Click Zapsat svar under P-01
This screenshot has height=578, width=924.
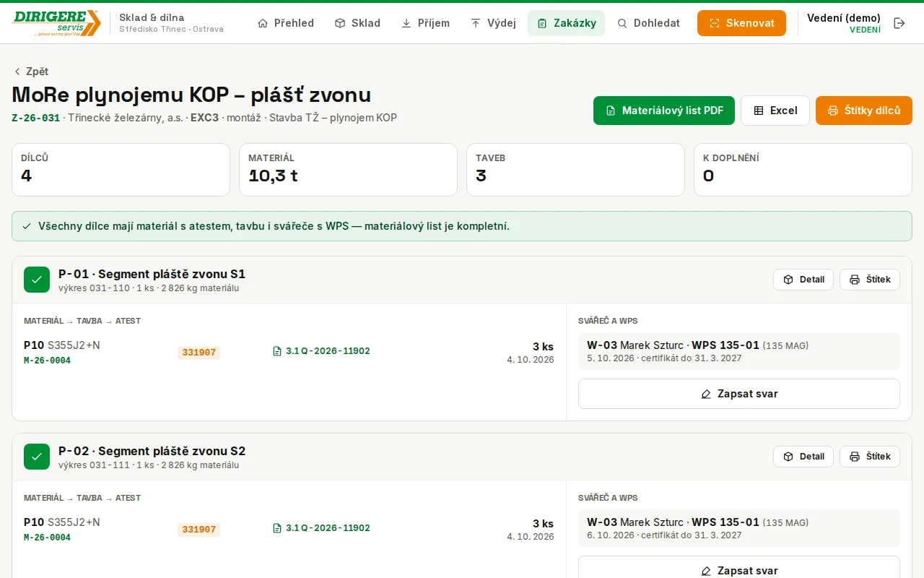[x=739, y=394]
